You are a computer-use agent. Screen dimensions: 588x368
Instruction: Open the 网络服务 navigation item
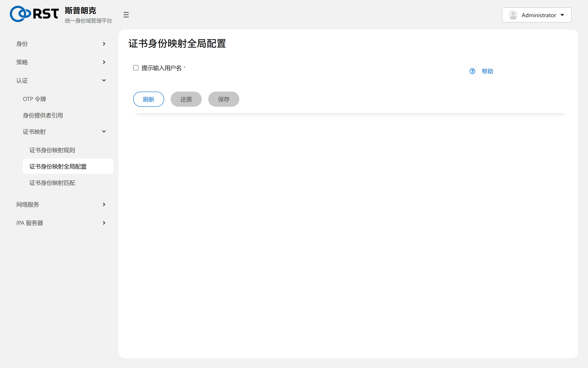pos(28,204)
